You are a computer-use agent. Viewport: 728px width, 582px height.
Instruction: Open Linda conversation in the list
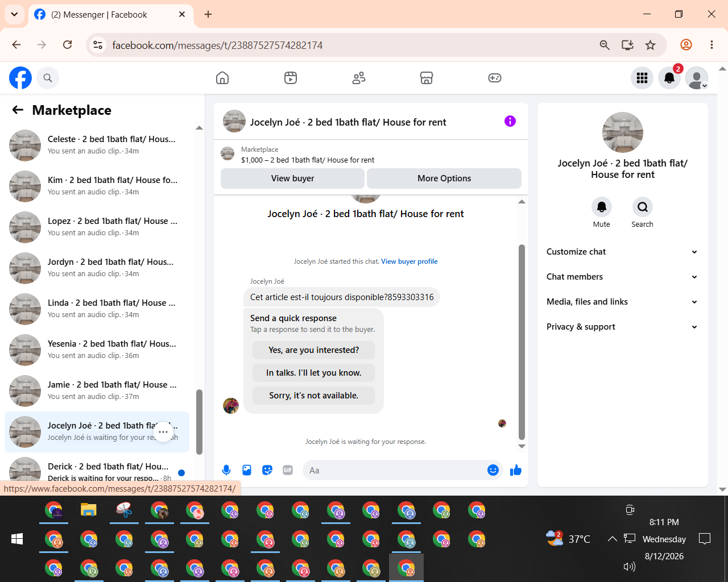pyautogui.click(x=97, y=309)
